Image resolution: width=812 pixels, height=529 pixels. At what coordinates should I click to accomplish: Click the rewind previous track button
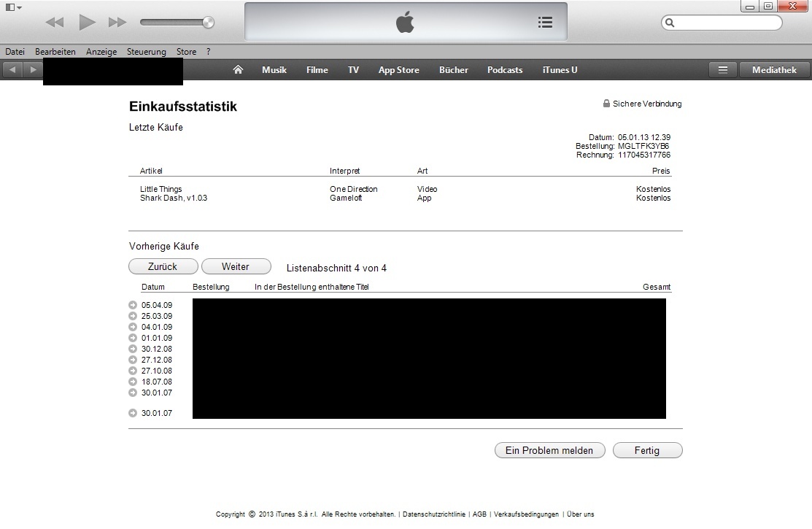tap(55, 23)
